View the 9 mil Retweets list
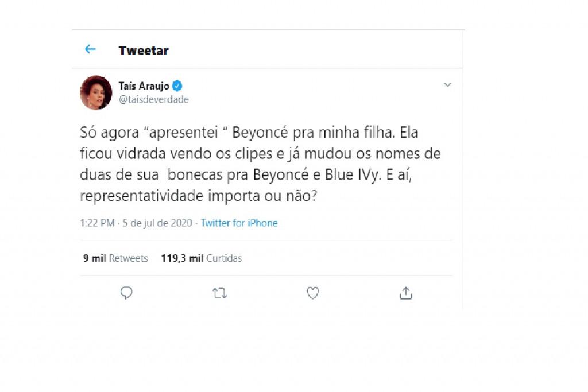Image resolution: width=588 pixels, height=392 pixels. (x=115, y=258)
